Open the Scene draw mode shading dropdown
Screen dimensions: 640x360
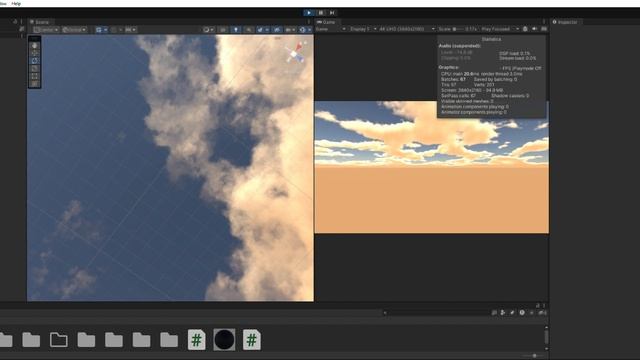(x=208, y=30)
